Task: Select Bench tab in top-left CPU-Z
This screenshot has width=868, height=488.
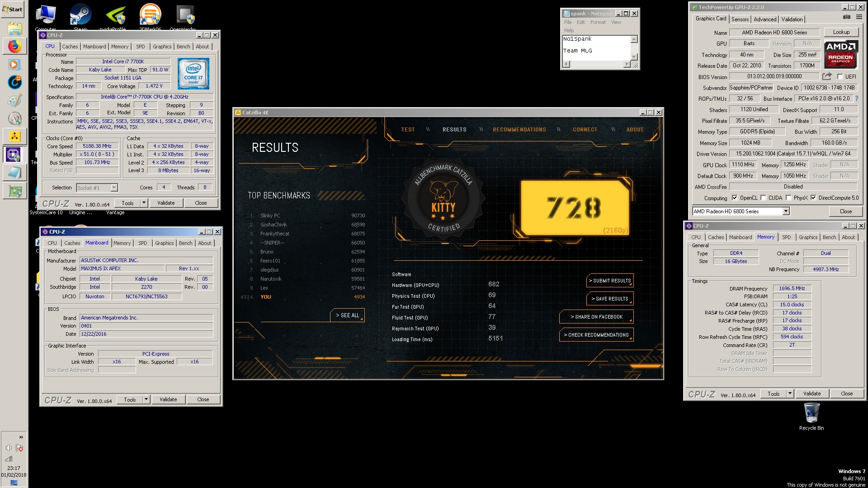Action: point(184,47)
